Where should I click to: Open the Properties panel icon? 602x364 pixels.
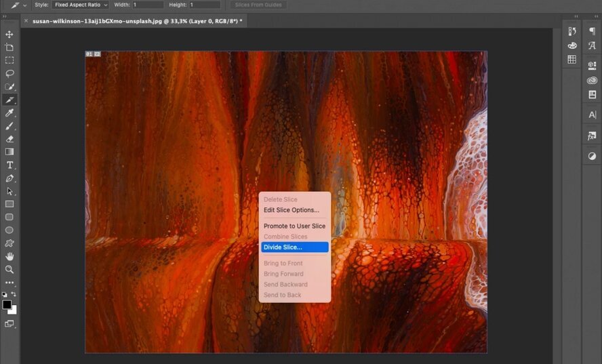(x=592, y=94)
